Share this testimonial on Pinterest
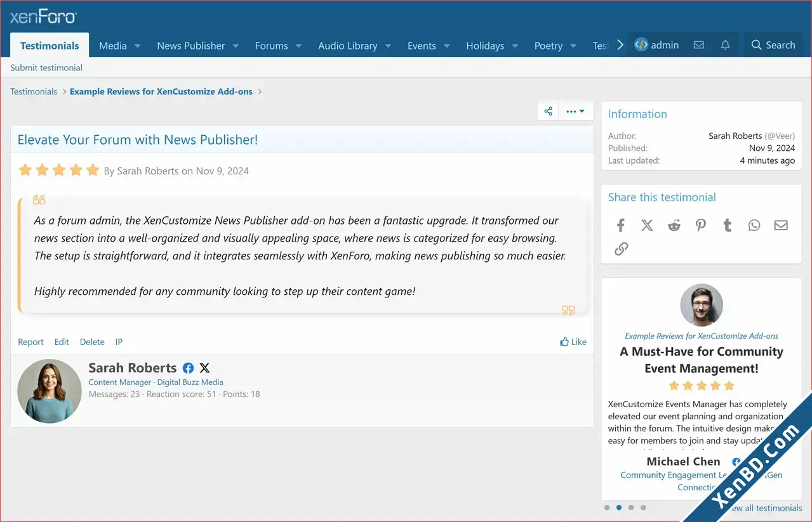Screen dimensions: 812x522 701,225
